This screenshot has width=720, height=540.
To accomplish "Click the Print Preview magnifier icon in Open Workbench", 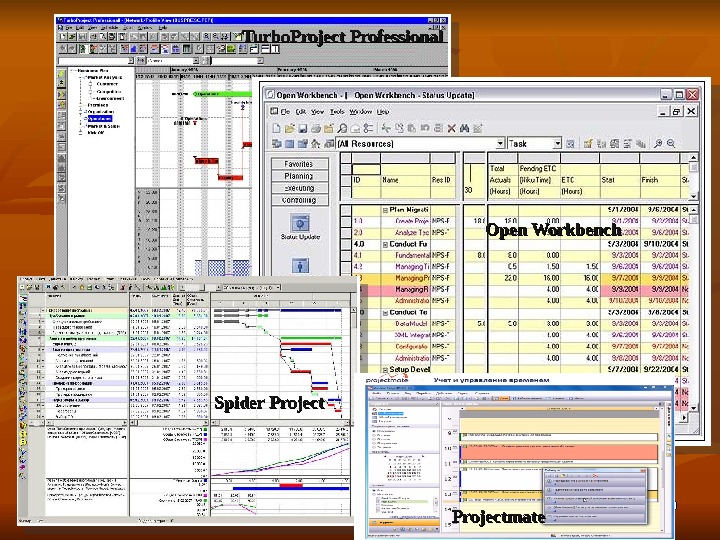I will (342, 129).
